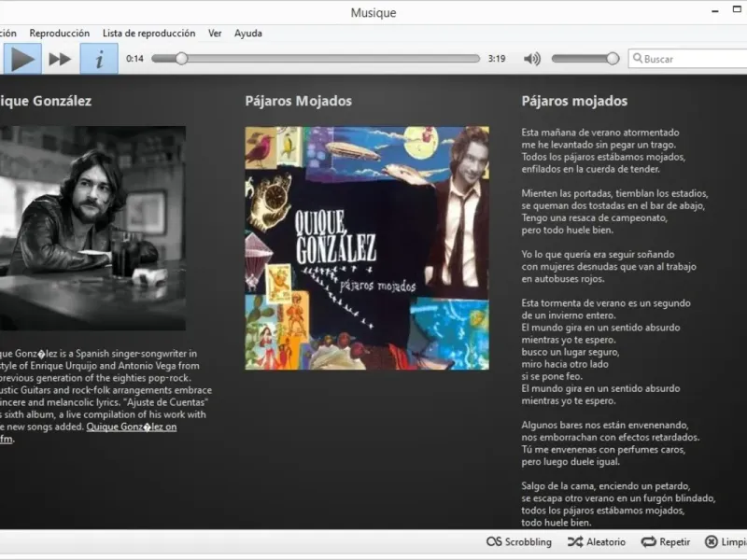The width and height of the screenshot is (747, 560).
Task: Click the Pájaros mojados lyrics heading
Action: pyautogui.click(x=574, y=101)
